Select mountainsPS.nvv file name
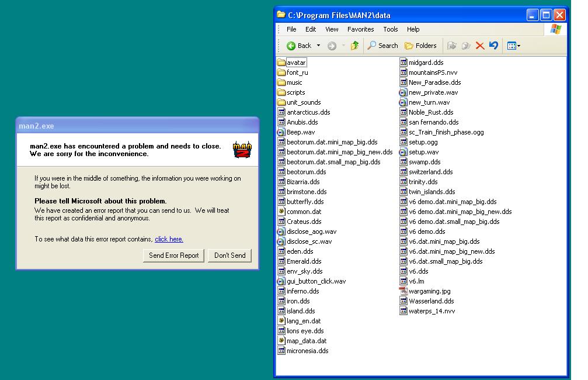The height and width of the screenshot is (380, 588). (x=433, y=72)
